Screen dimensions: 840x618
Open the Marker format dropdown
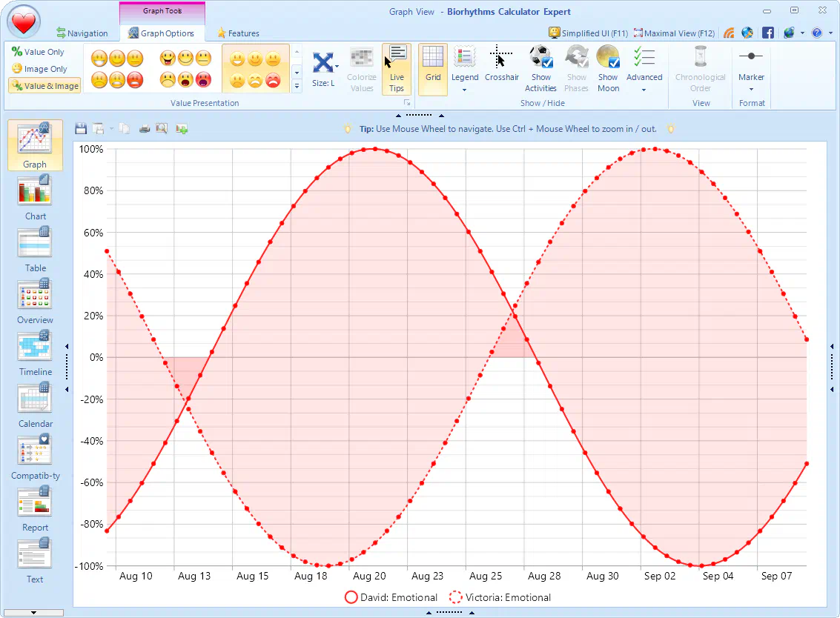pyautogui.click(x=751, y=69)
